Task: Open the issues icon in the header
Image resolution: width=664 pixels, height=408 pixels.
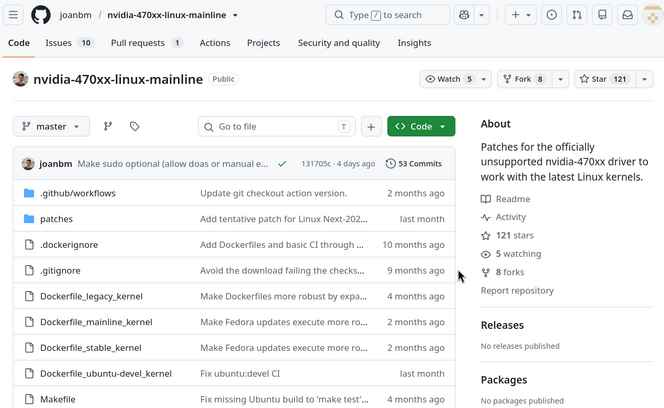Action: tap(551, 15)
